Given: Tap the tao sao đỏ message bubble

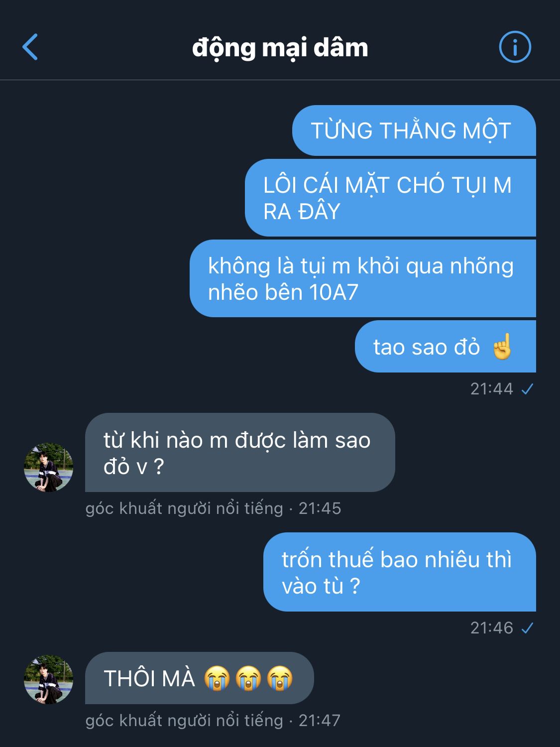Looking at the screenshot, I should click(x=446, y=347).
